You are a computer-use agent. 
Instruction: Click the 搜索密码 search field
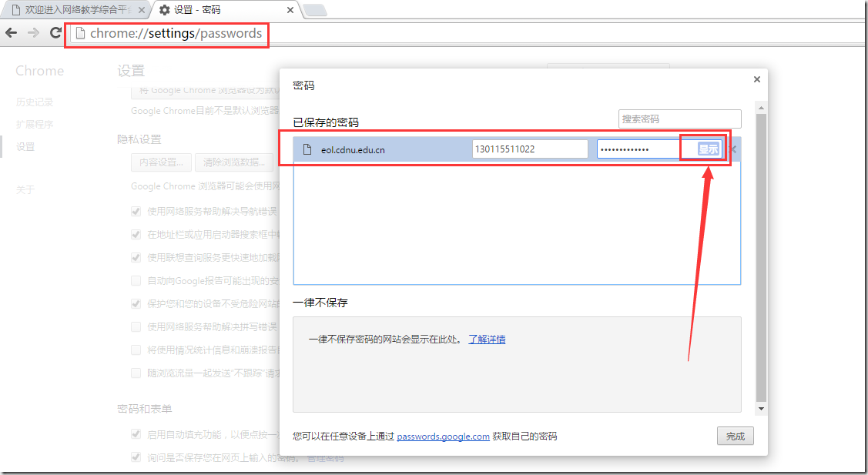coord(679,119)
